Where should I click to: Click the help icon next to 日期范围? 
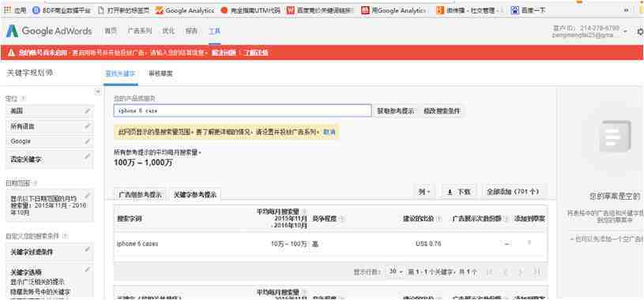tap(35, 182)
